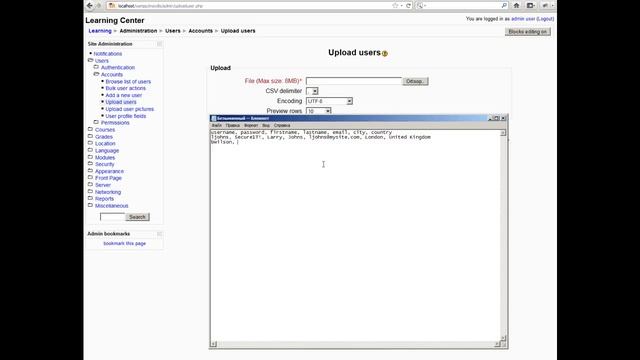
Task: Click the Logout link
Action: (x=545, y=19)
